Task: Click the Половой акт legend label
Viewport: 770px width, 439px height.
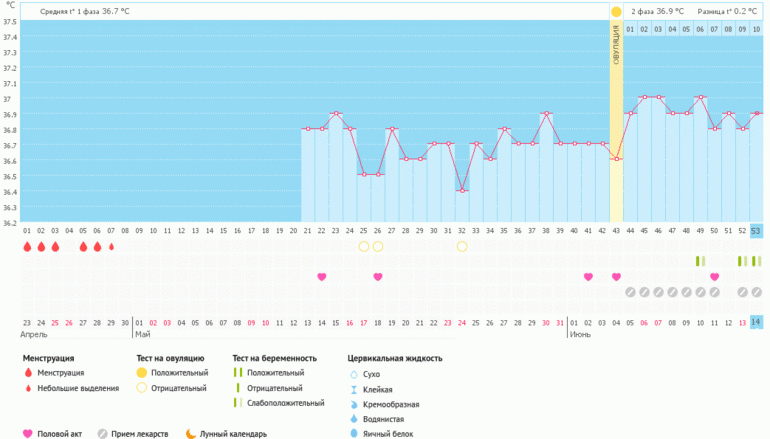Action: (59, 434)
